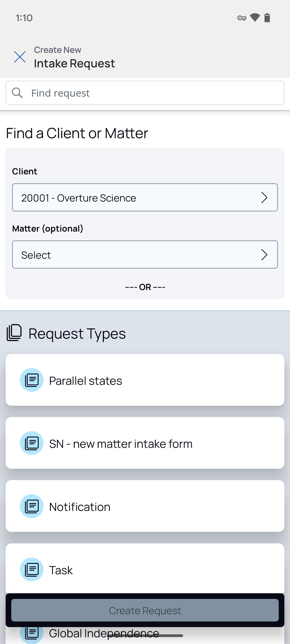Open the Client dropdown showing Overture Science
The width and height of the screenshot is (290, 644).
145,197
